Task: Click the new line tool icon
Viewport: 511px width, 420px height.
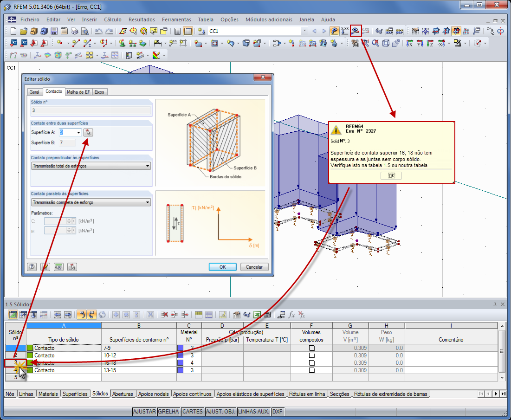Action: [76, 43]
